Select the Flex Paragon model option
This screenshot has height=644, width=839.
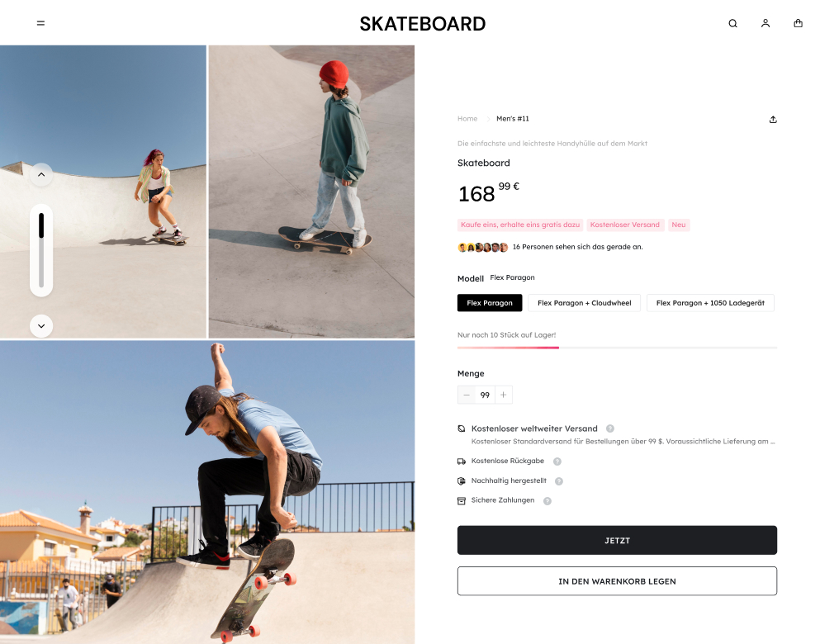490,303
